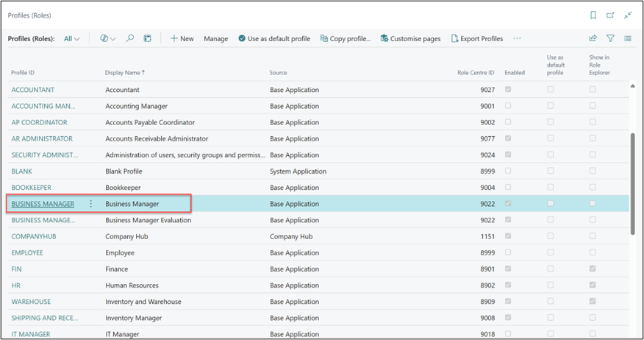
Task: Select the System Application source cell
Action: click(298, 171)
